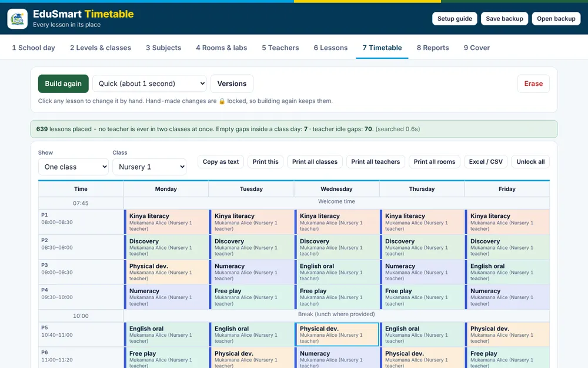
Task: Click Save backup button
Action: coord(505,19)
